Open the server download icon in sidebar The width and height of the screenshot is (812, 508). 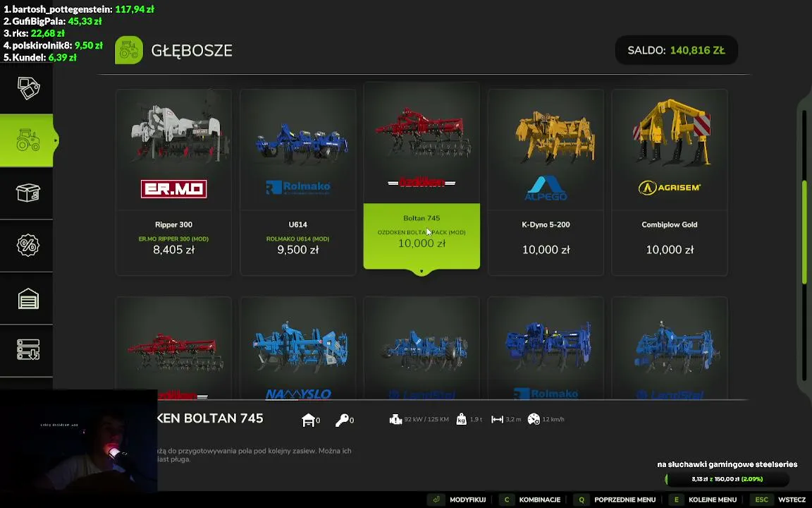28,349
